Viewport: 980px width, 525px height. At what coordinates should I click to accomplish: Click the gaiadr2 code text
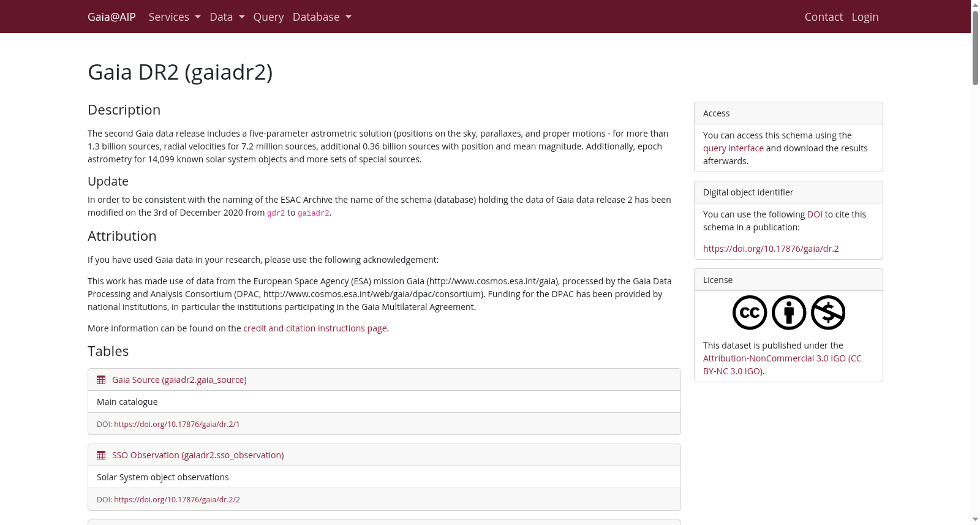click(314, 213)
